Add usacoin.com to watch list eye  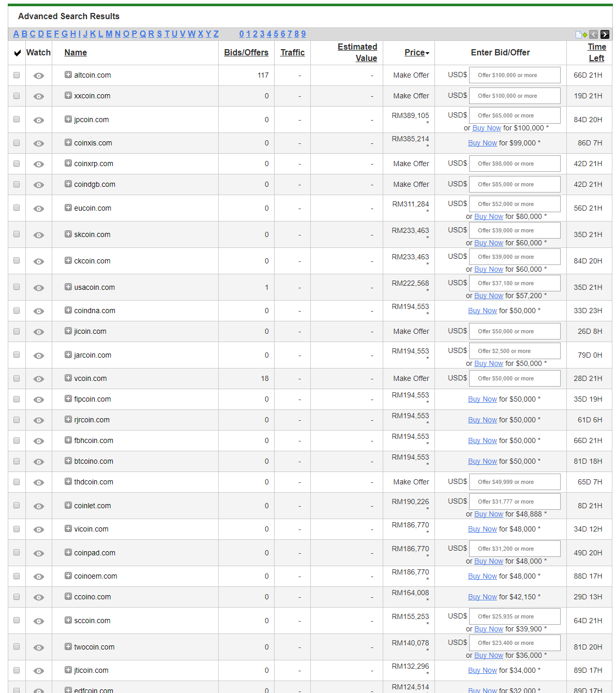[x=39, y=288]
